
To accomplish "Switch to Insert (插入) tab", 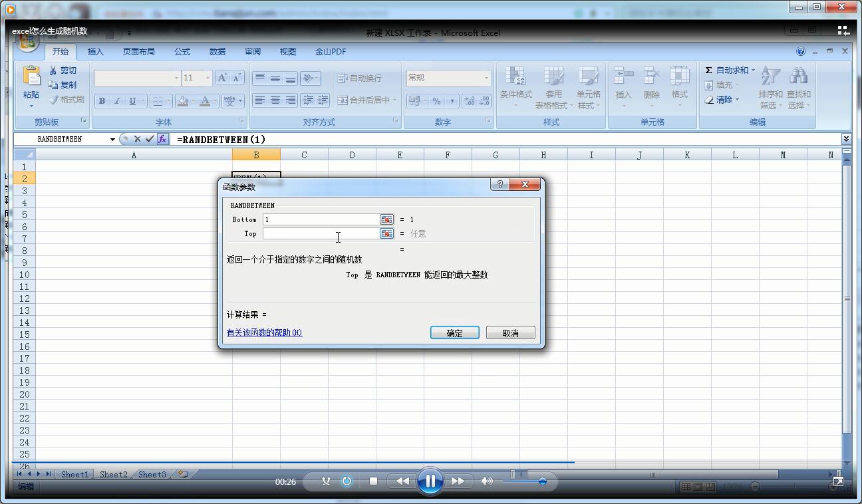I will [x=96, y=51].
